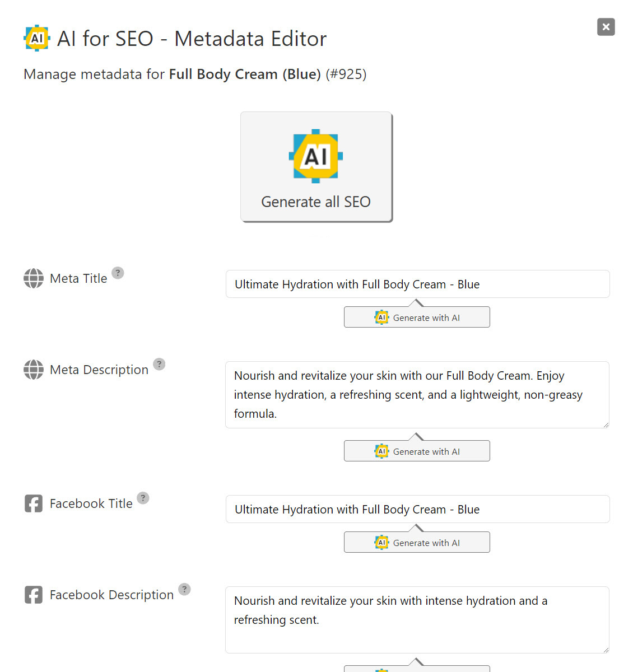Open the help tooltip for Facebook Title
The image size is (633, 672).
click(x=143, y=498)
